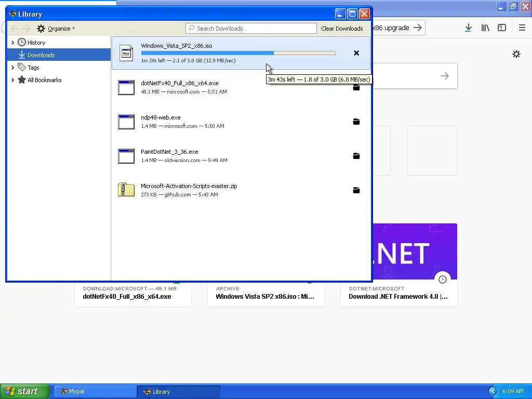Switch to Mypal in the taskbar
The image size is (532, 399).
click(95, 392)
